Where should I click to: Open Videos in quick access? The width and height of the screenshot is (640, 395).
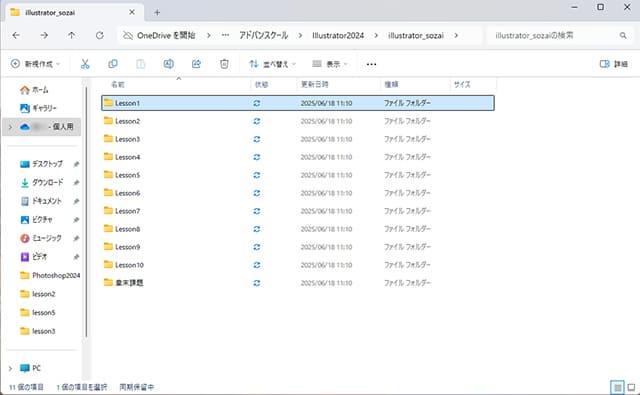coord(34,257)
